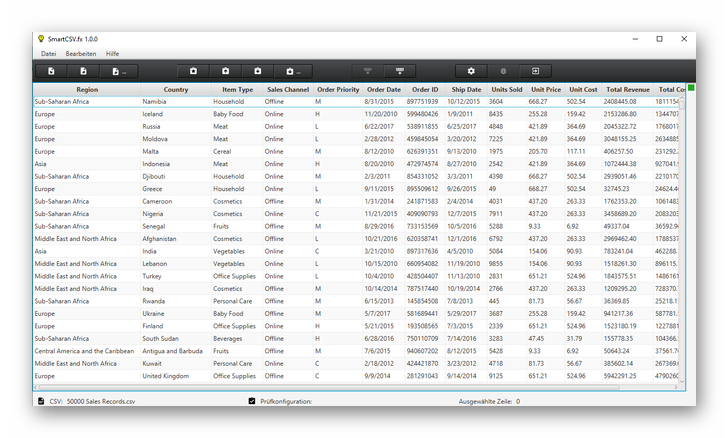Viewport: 728px width, 438px height.
Task: Click the Prüfkonfiguration checkbox in status bar
Action: (252, 401)
